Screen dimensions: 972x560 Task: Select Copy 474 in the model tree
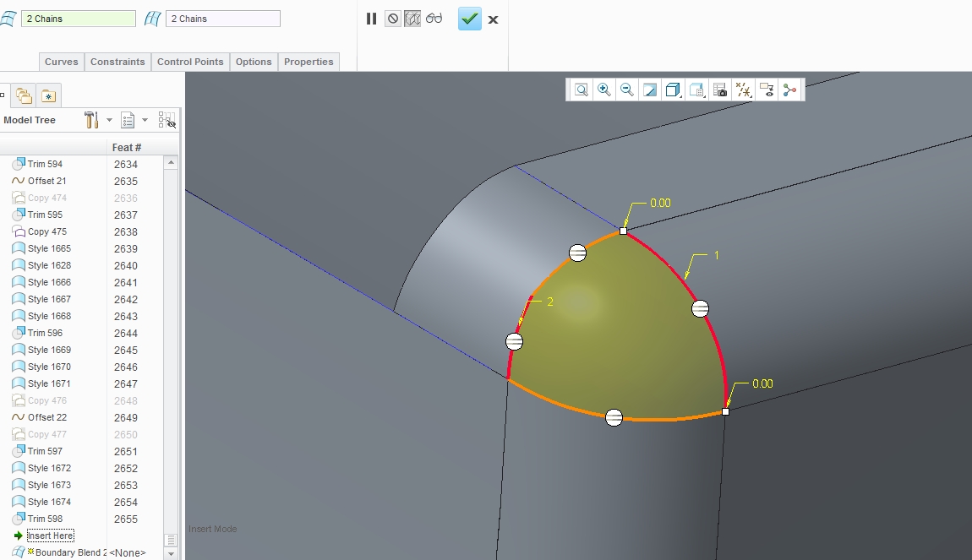(x=47, y=198)
